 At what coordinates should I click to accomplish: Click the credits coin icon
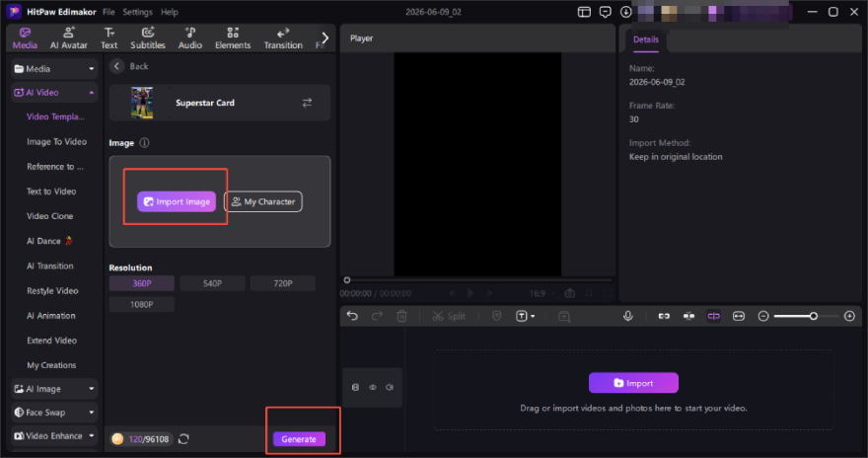(x=117, y=439)
